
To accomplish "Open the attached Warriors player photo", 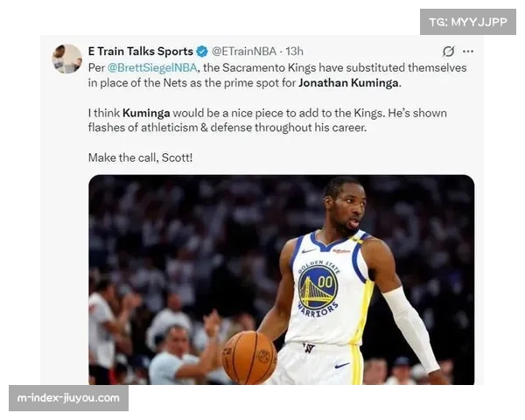I will coord(281,280).
